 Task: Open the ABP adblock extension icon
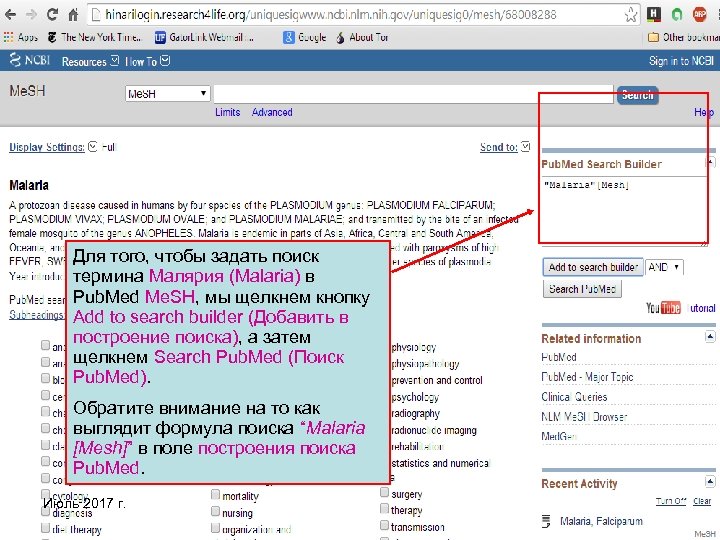tap(699, 14)
